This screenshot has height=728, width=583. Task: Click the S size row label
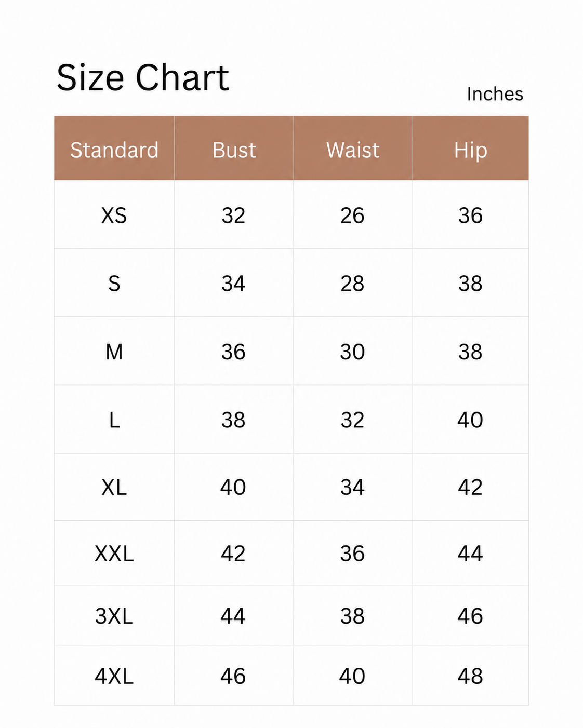tap(114, 284)
